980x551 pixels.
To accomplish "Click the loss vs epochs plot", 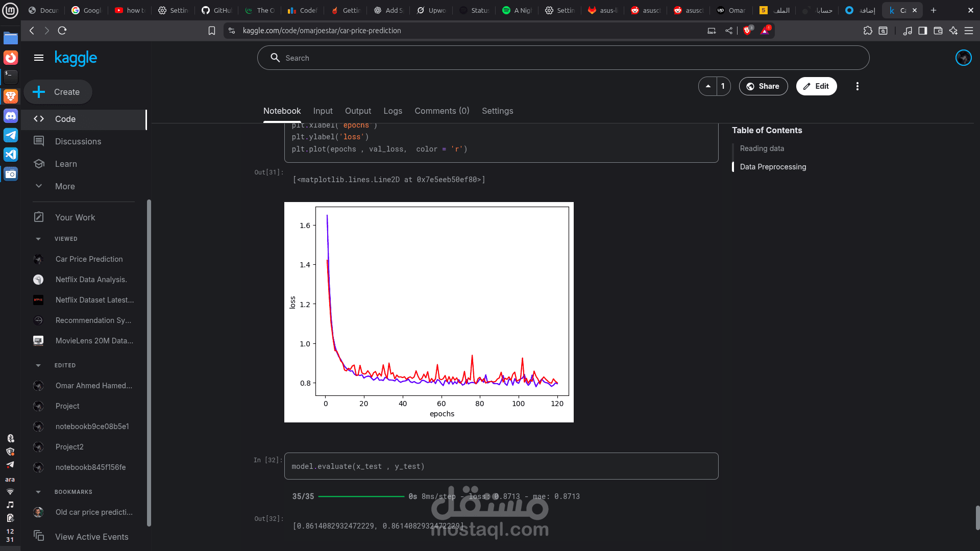I will [429, 312].
